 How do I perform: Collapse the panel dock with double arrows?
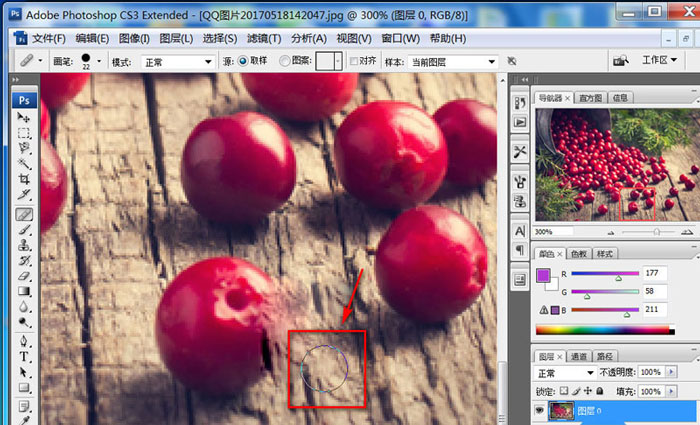pyautogui.click(x=525, y=79)
